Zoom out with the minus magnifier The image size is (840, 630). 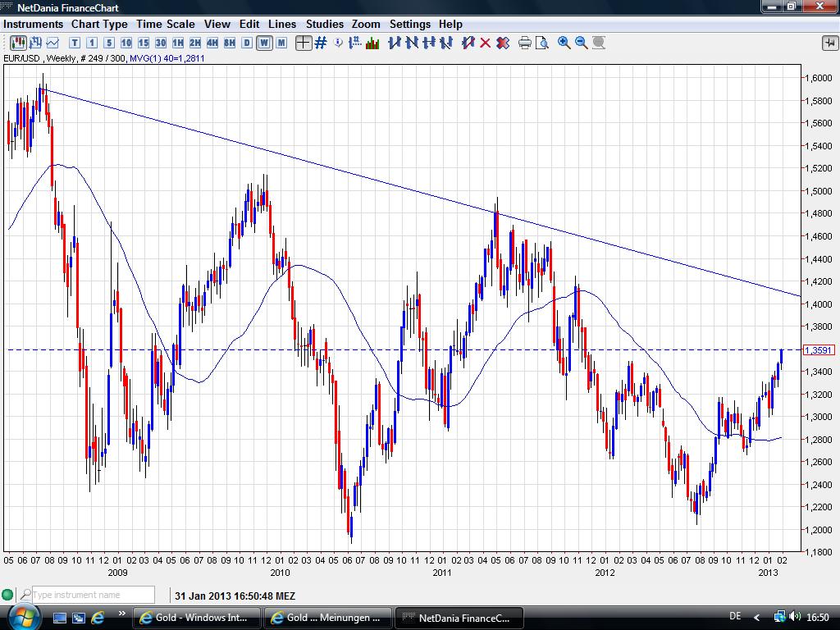click(582, 43)
